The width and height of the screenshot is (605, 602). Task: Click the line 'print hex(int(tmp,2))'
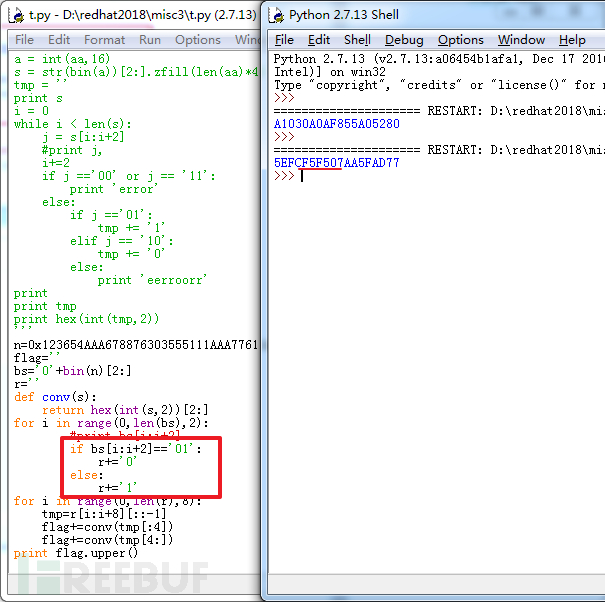pos(86,319)
